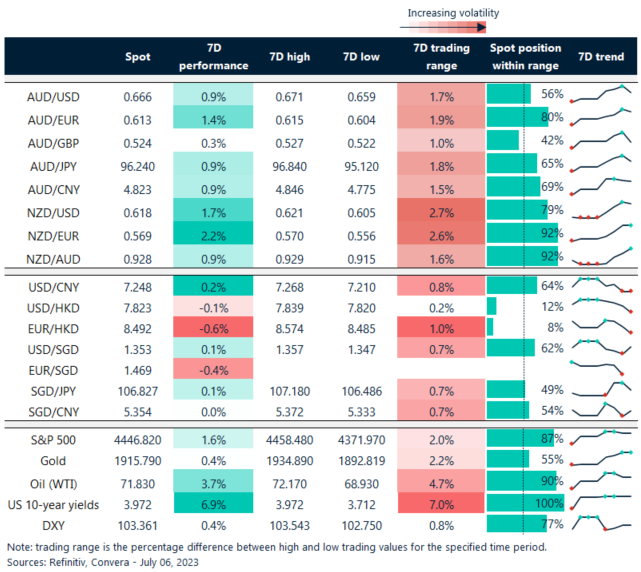Click the AUD/USD 7D trend sparkline
The height and width of the screenshot is (572, 641).
click(601, 94)
